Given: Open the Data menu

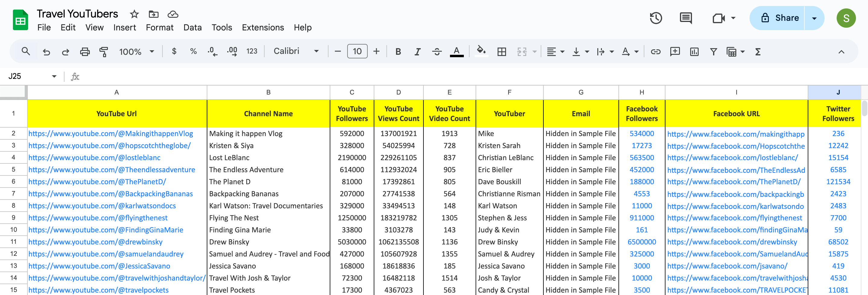Looking at the screenshot, I should 192,28.
